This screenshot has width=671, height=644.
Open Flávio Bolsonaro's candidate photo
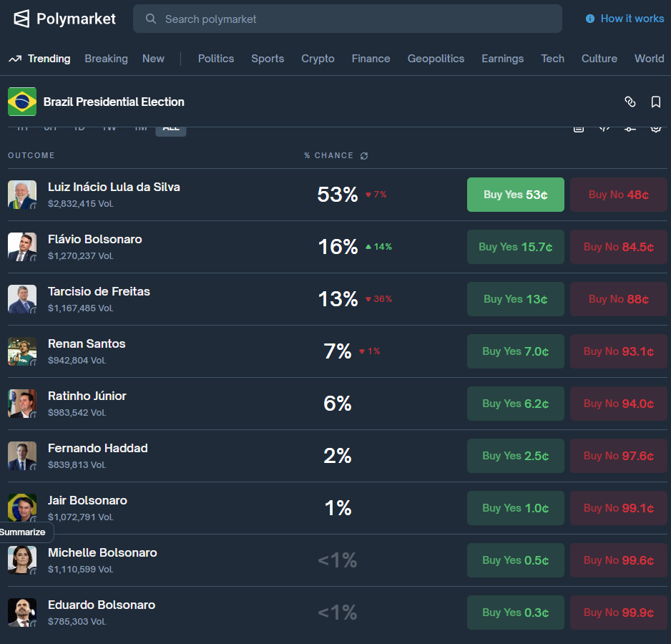point(22,247)
